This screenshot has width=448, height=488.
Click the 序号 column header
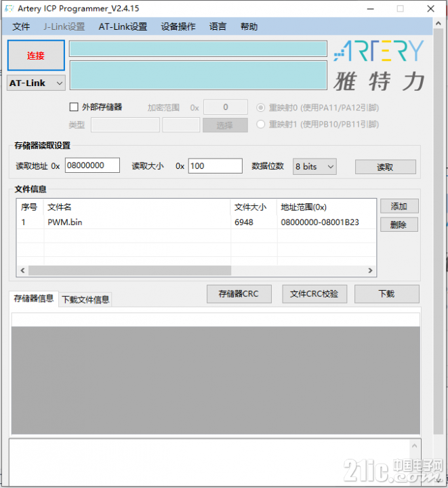30,207
